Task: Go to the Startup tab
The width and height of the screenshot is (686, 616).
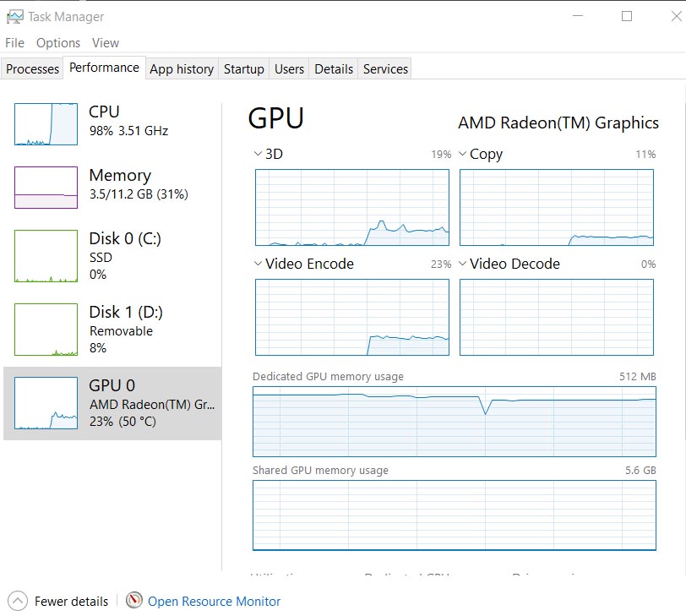Action: coord(243,68)
